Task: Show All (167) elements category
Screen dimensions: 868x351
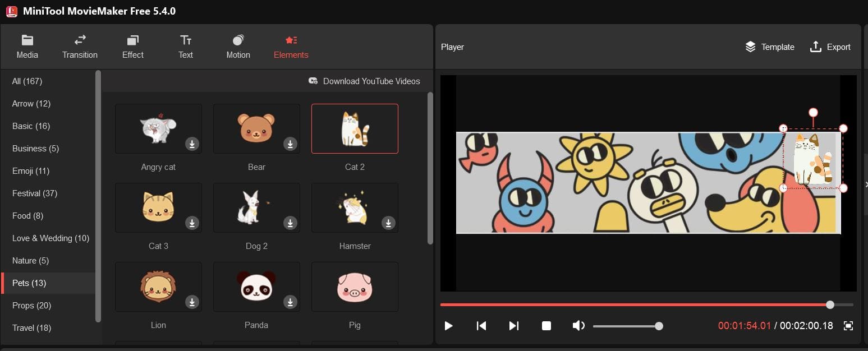Action: (48, 81)
